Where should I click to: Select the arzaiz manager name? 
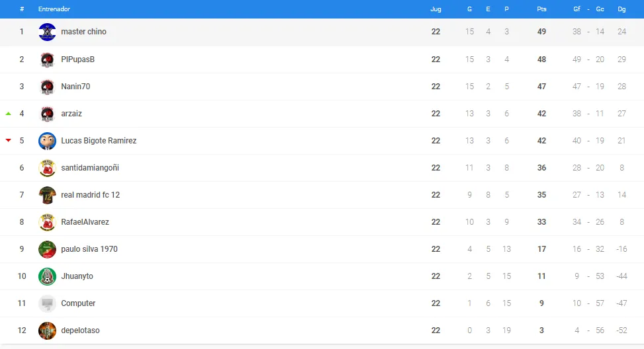[x=71, y=114]
